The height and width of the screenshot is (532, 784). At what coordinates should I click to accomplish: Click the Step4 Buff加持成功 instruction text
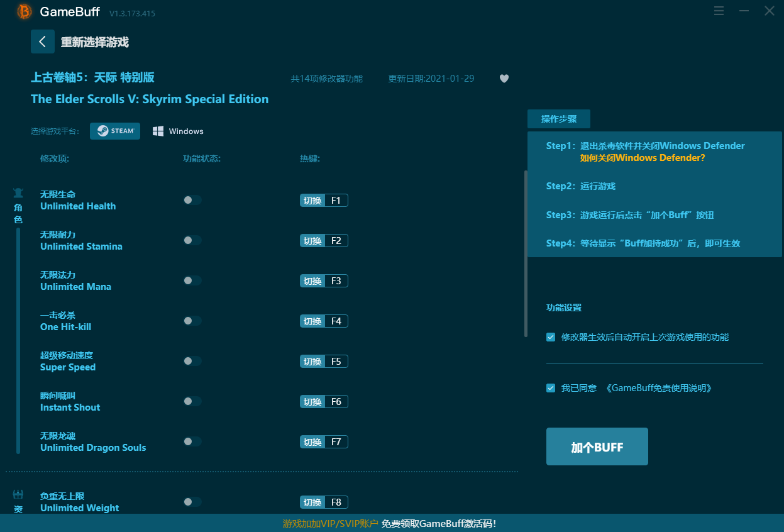(x=643, y=243)
